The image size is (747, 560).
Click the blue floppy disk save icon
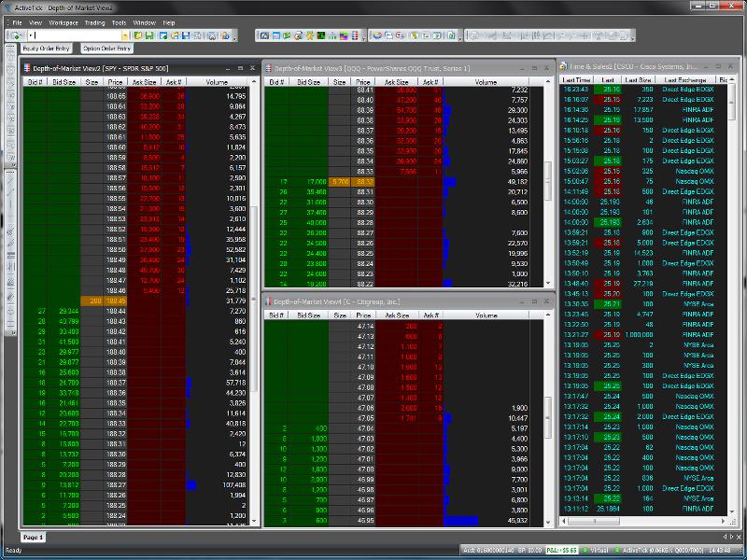coord(185,35)
